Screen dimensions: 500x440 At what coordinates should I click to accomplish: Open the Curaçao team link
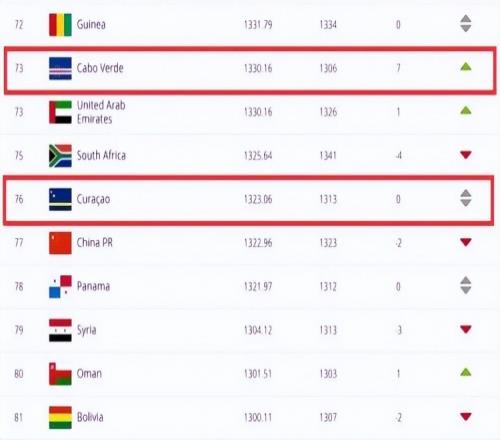pyautogui.click(x=93, y=199)
